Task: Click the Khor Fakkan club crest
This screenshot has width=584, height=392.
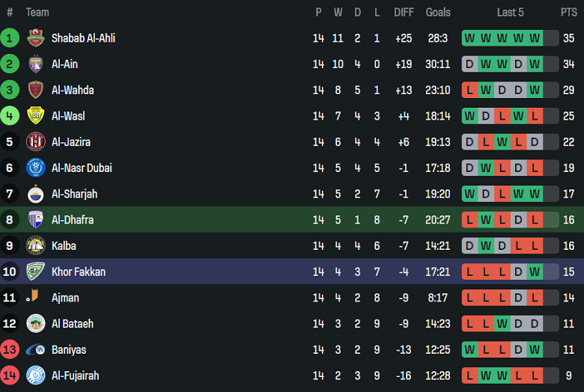Action: 36,272
